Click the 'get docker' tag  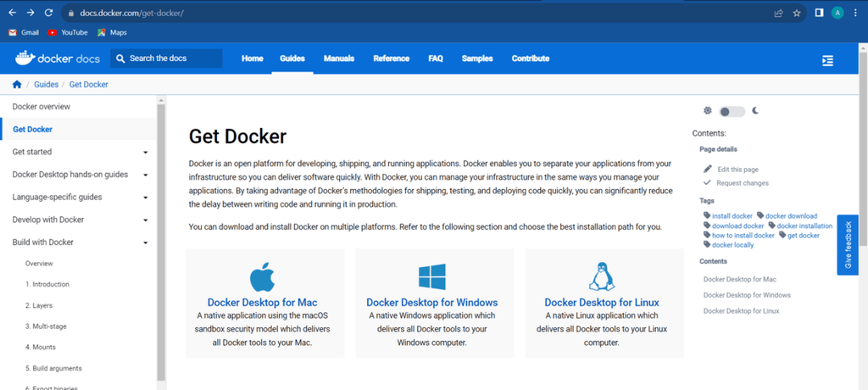coord(804,236)
